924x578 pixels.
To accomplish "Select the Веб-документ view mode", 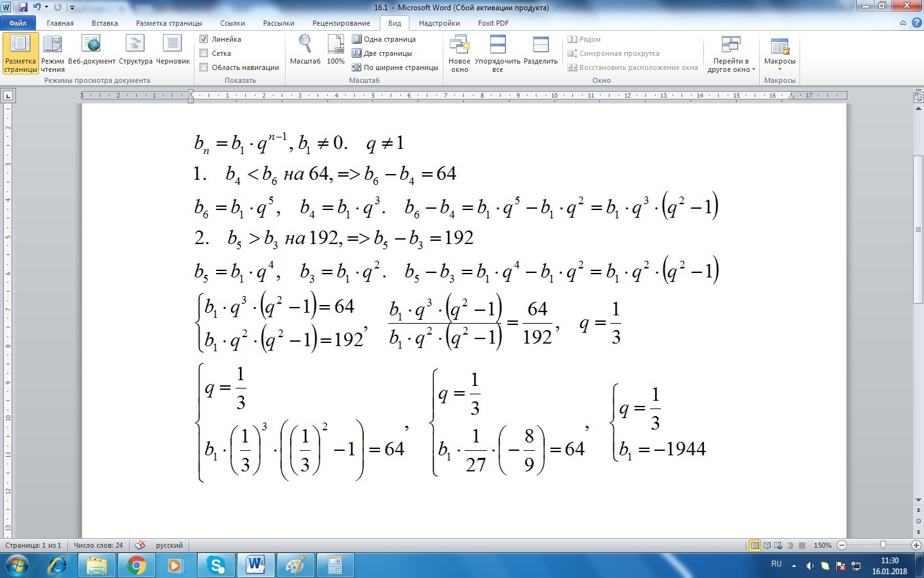I will tap(92, 51).
